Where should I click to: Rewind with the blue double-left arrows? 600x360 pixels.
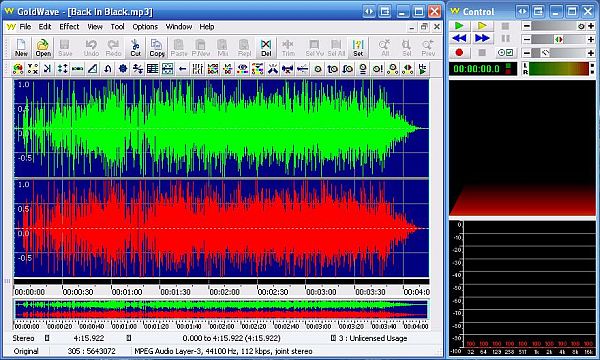459,39
